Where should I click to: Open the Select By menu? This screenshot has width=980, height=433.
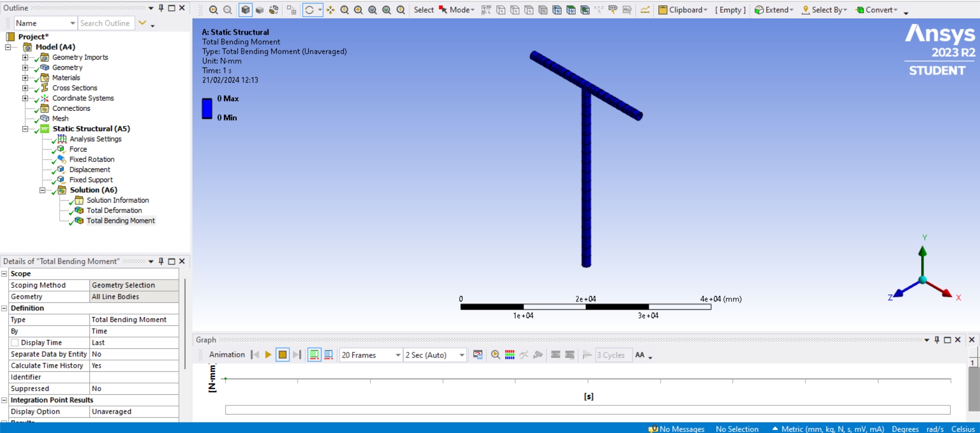[824, 10]
